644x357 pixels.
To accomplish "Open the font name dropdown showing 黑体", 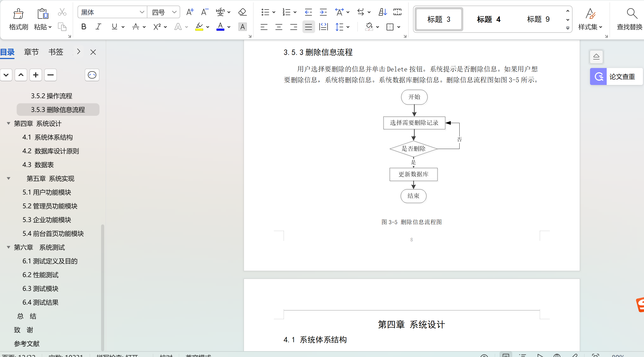I will 142,12.
